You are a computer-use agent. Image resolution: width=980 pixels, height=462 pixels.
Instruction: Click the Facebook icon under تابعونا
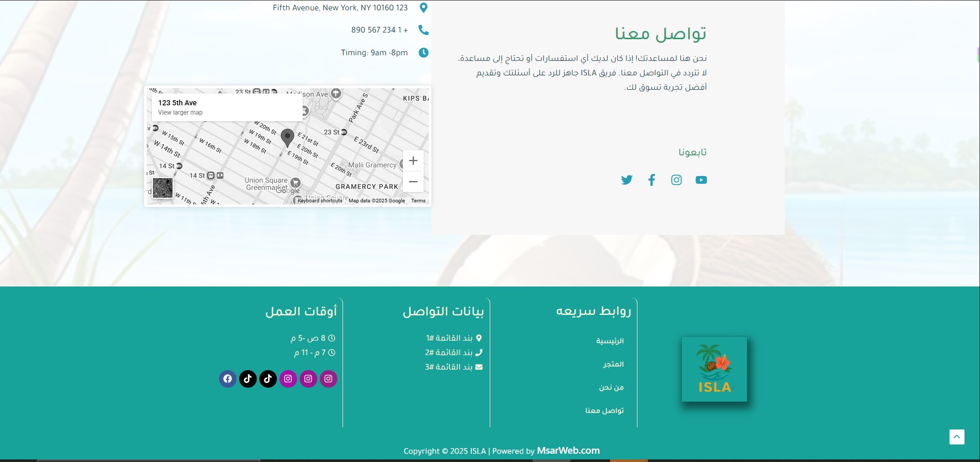651,180
